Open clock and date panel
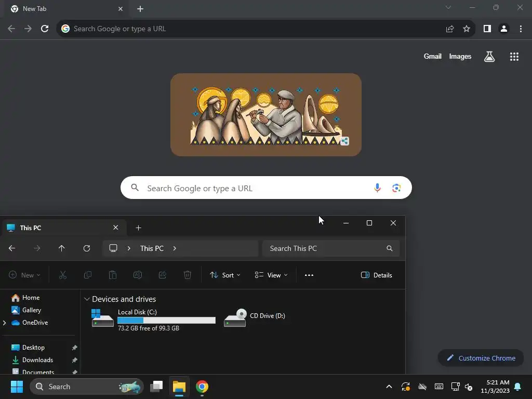Image resolution: width=532 pixels, height=399 pixels. click(495, 387)
